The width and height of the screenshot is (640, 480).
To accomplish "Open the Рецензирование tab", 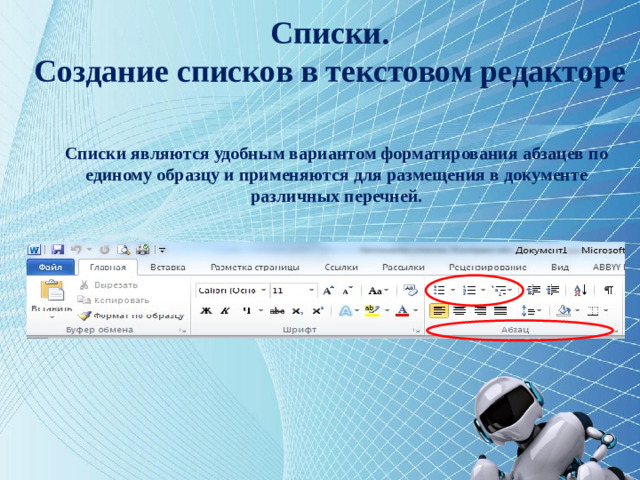I will tap(488, 267).
